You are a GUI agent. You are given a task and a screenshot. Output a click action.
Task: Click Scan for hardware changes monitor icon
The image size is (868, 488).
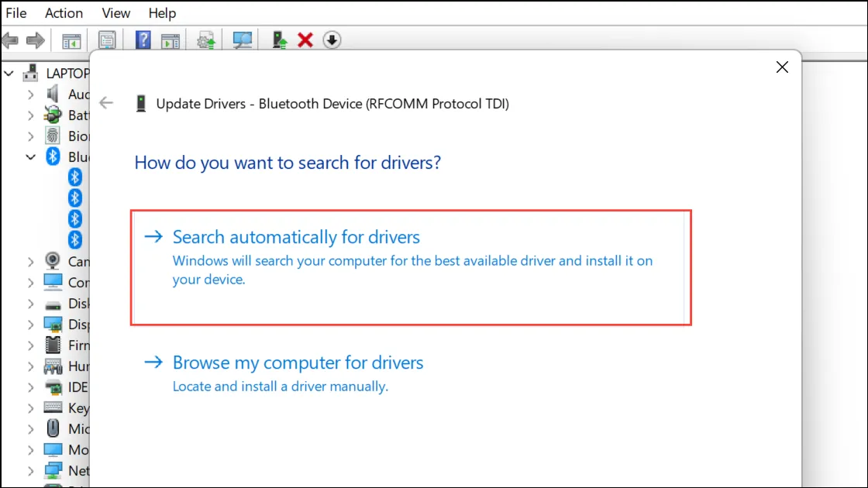(242, 40)
